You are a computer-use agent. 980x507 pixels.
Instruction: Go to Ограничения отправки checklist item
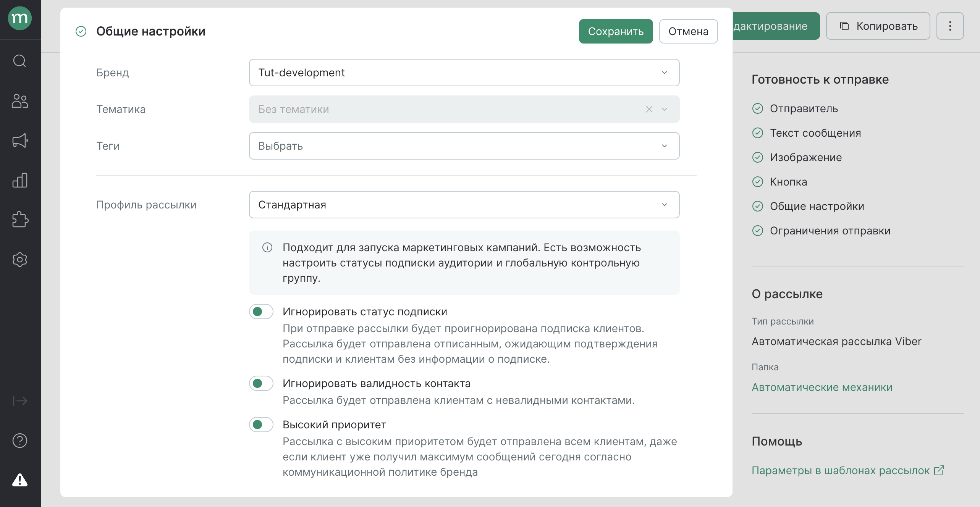830,231
